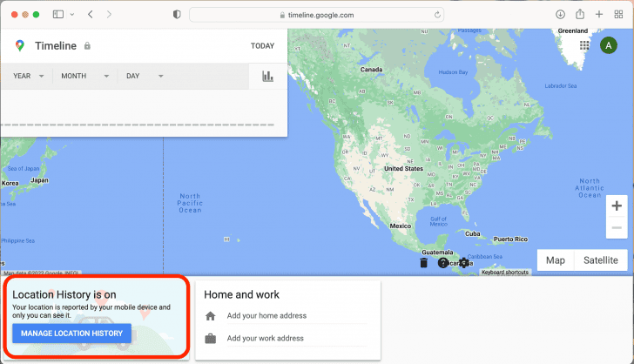Click the account avatar labeled A
Screen dimensions: 634x364
pyautogui.click(x=609, y=45)
